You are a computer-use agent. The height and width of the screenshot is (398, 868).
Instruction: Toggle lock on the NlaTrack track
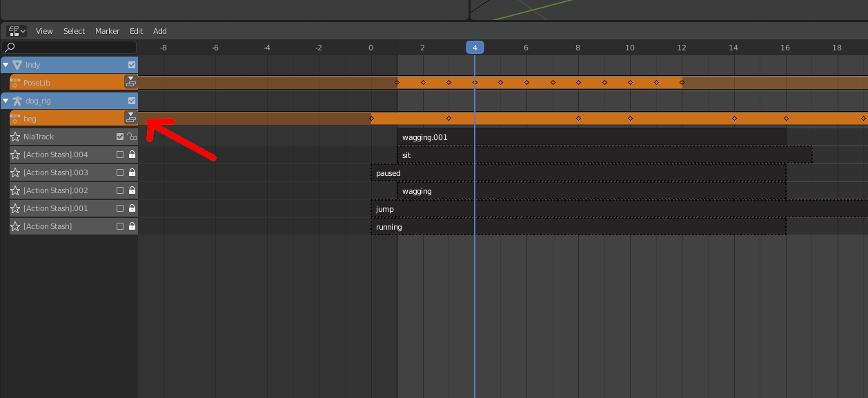tap(132, 137)
